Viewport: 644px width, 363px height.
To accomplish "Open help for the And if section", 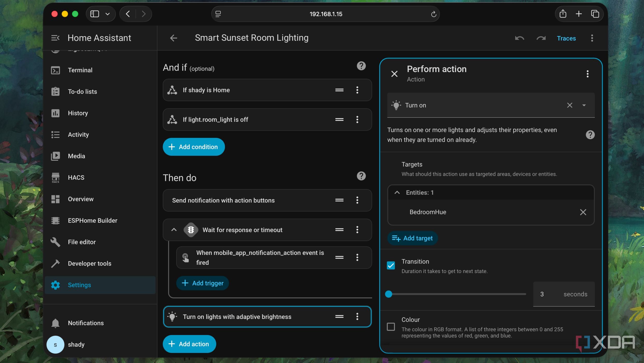I will 361,66.
